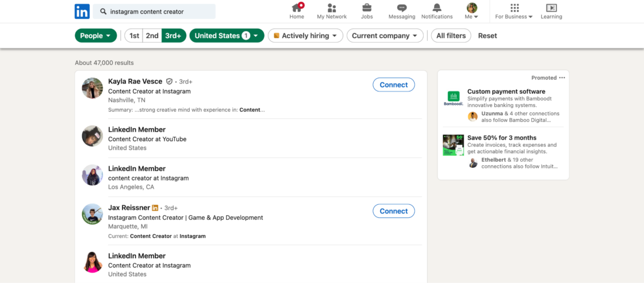Click the 'Current: Content Creator at Instagram' line

[157, 236]
